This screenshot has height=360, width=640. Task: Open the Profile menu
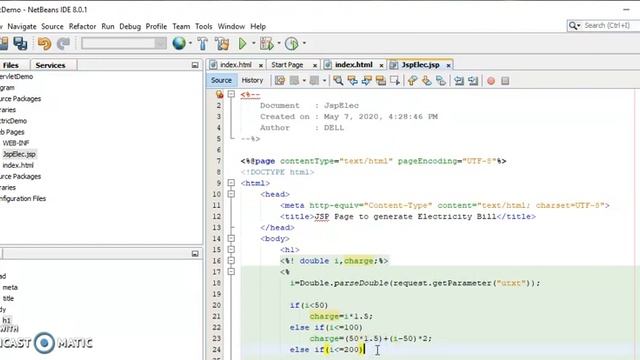point(156,26)
